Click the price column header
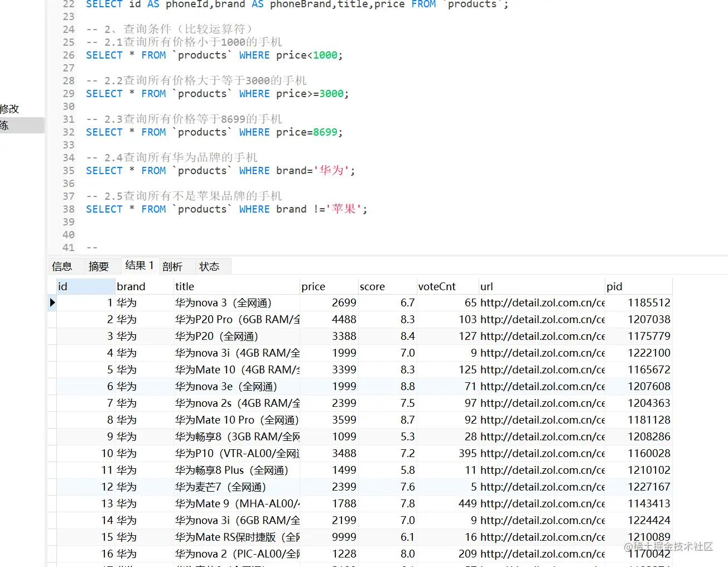Screen dimensions: 728x567 [x=329, y=286]
